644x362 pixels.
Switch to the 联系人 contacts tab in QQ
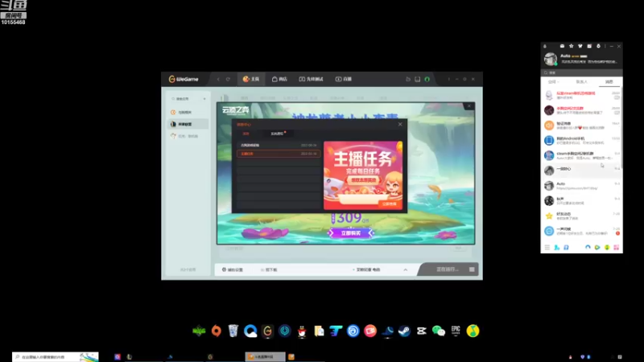click(581, 82)
